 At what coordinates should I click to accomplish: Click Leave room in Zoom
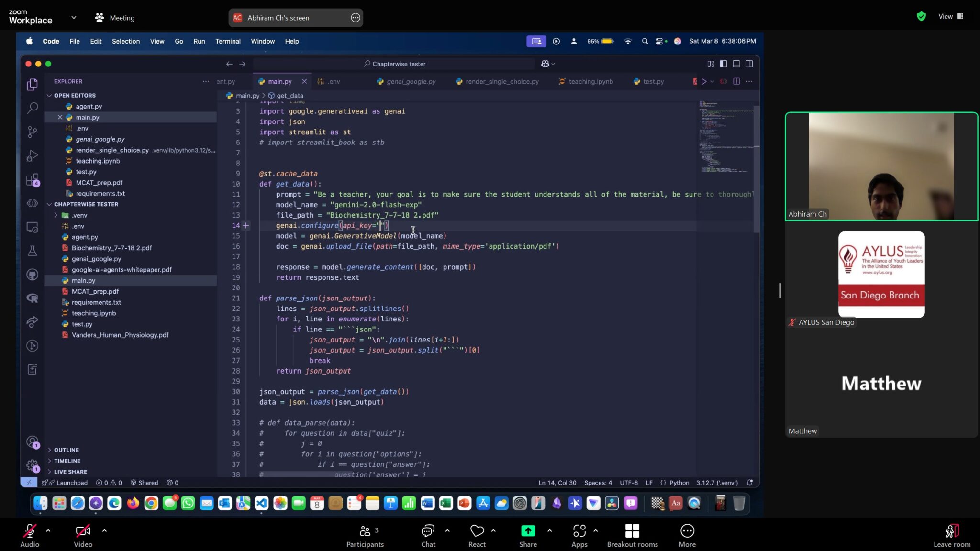point(952,536)
